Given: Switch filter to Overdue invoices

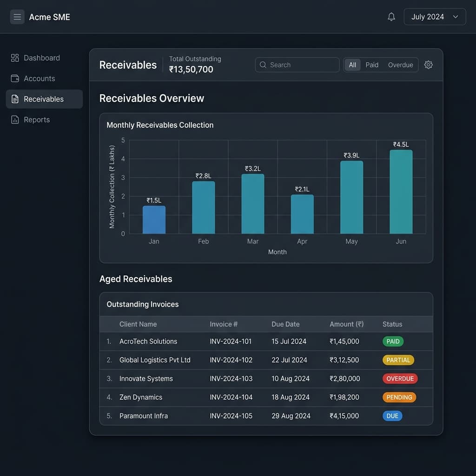Looking at the screenshot, I should pos(400,65).
